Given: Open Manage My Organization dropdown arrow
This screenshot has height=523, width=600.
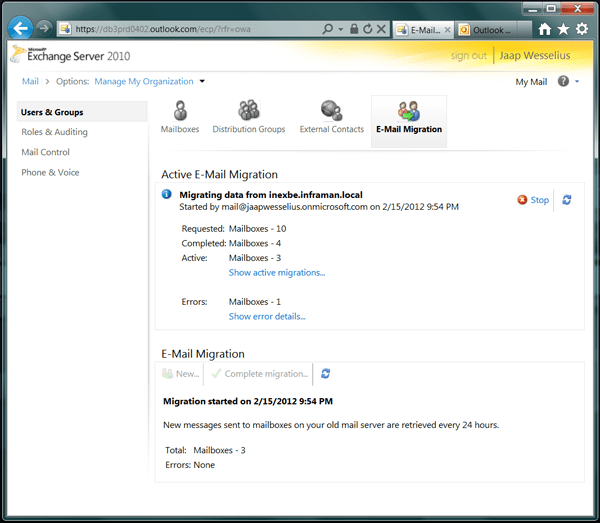Looking at the screenshot, I should pyautogui.click(x=202, y=81).
